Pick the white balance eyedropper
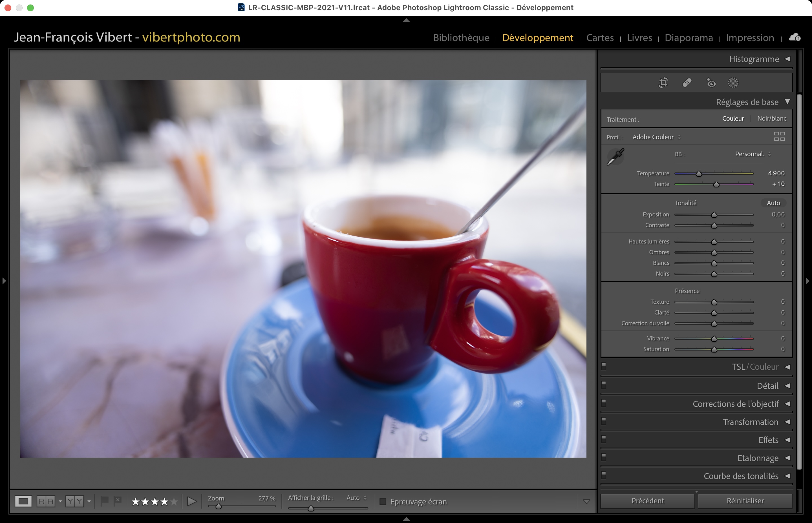Viewport: 812px width, 523px height. pos(615,157)
